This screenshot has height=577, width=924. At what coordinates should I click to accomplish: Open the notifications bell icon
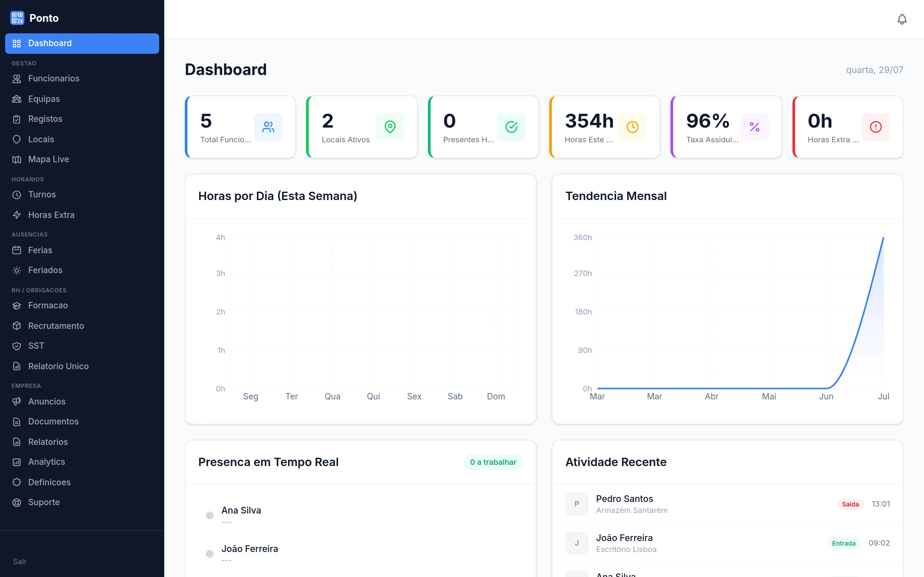point(902,19)
